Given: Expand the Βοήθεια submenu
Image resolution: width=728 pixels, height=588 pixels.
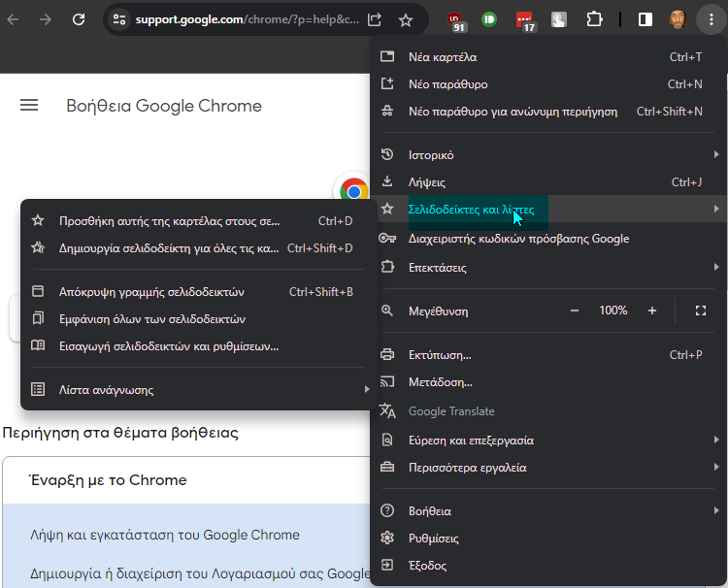Looking at the screenshot, I should point(548,511).
